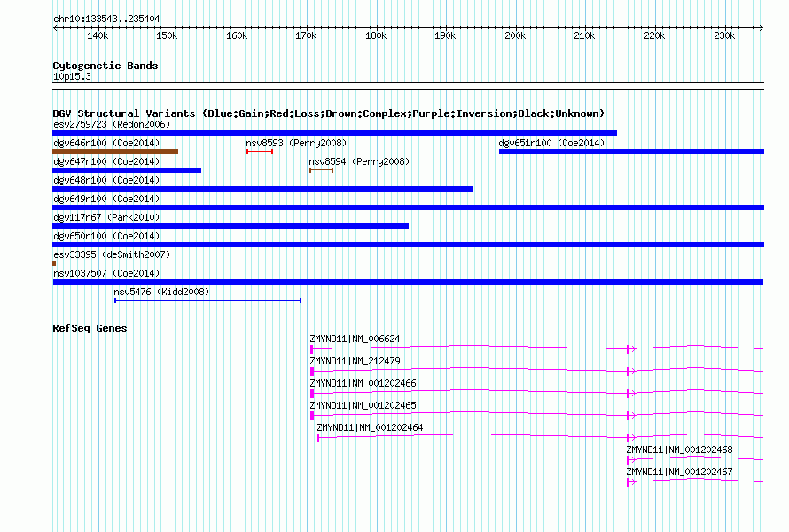Click the ZMYND11|NM_006624 transcript label

click(x=355, y=340)
